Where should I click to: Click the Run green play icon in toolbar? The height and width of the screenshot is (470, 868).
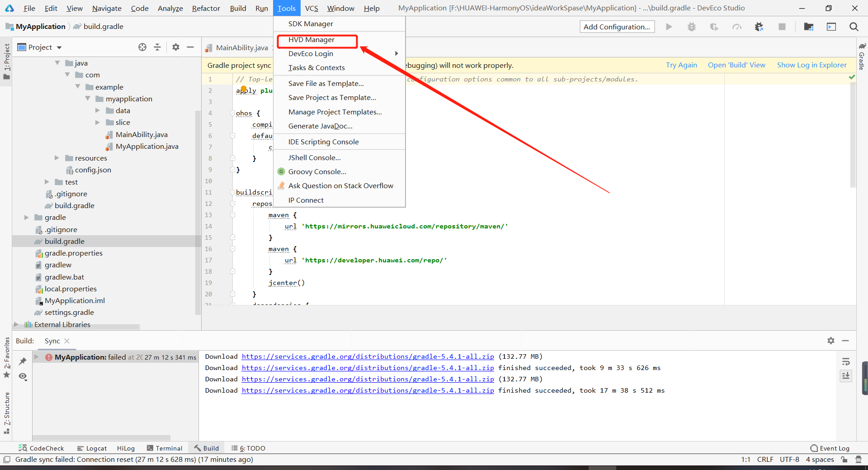[669, 27]
